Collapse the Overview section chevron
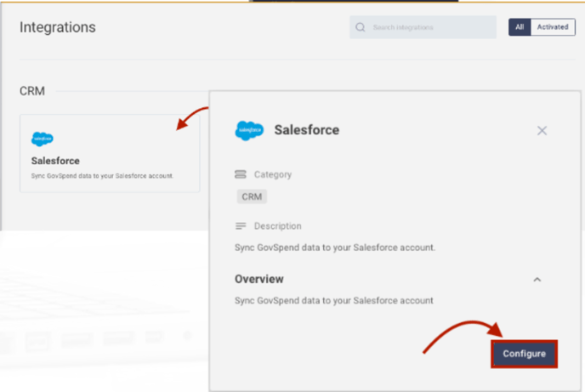The height and width of the screenshot is (392, 585). click(537, 280)
